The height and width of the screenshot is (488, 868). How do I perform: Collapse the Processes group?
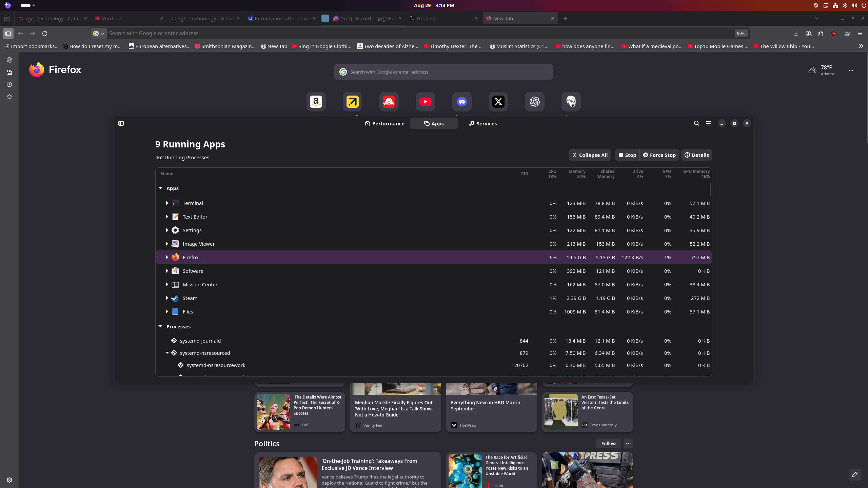pos(160,326)
